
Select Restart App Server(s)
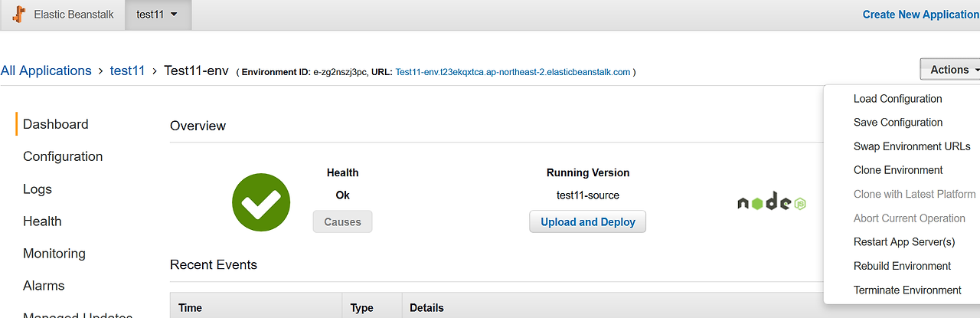coord(904,242)
